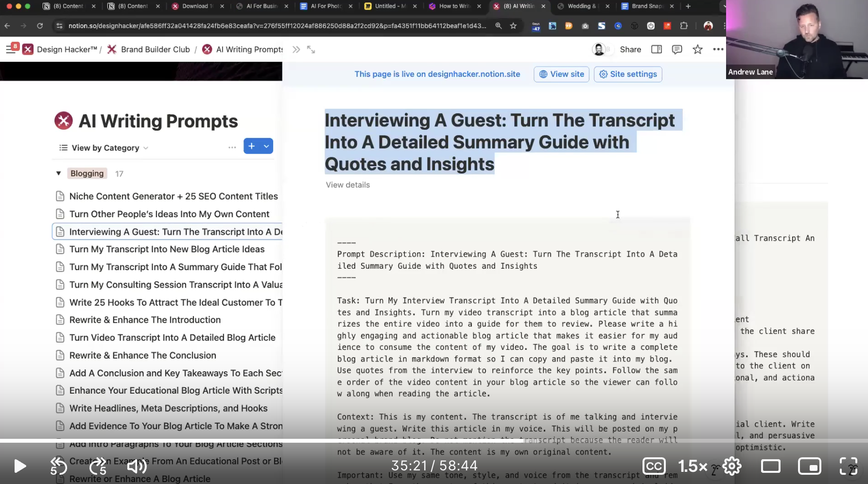Viewport: 868px width, 484px height.
Task: Toggle closed captions on video
Action: point(654,466)
